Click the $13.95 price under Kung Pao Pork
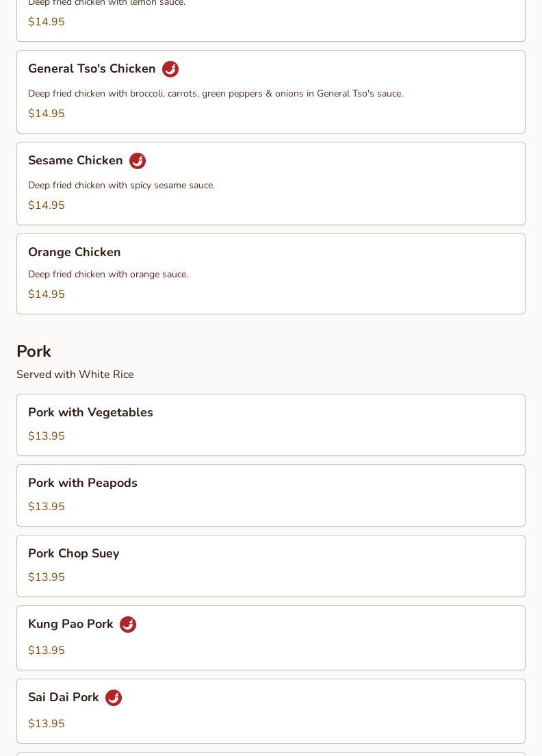The width and height of the screenshot is (542, 756). pyautogui.click(x=47, y=651)
